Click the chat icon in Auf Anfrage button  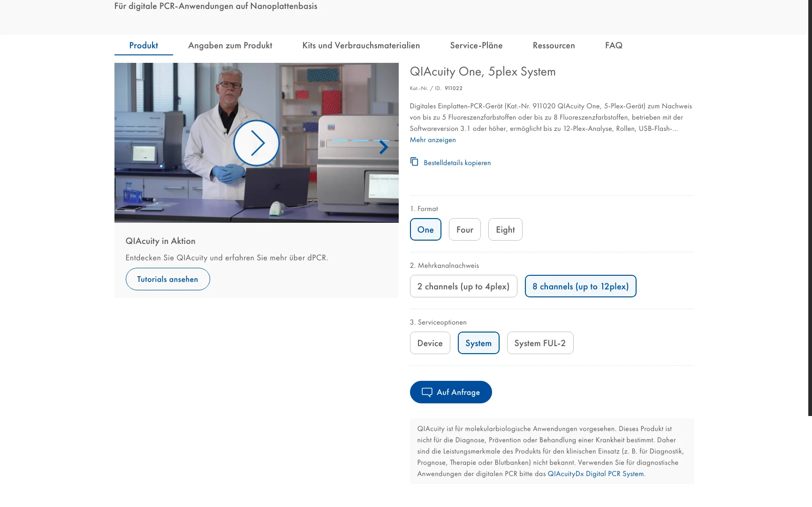427,392
